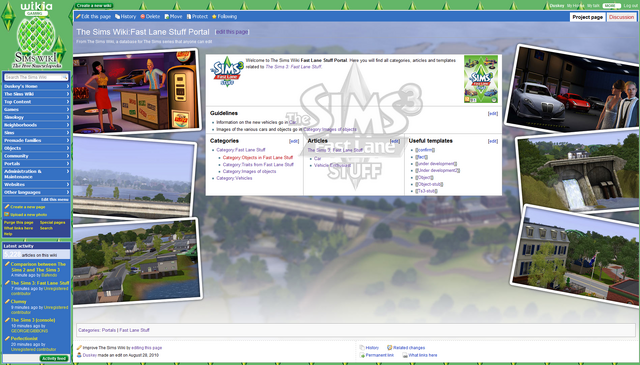Open Perfectionist in Latest activity

24,338
